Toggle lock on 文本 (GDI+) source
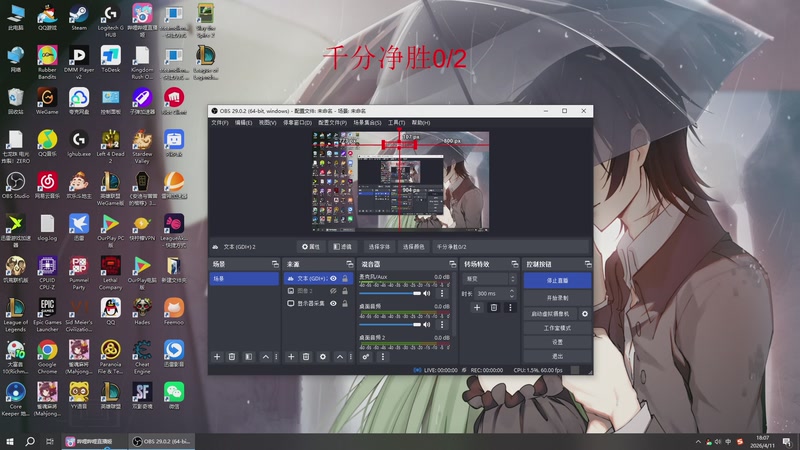The height and width of the screenshot is (450, 800). pos(345,279)
